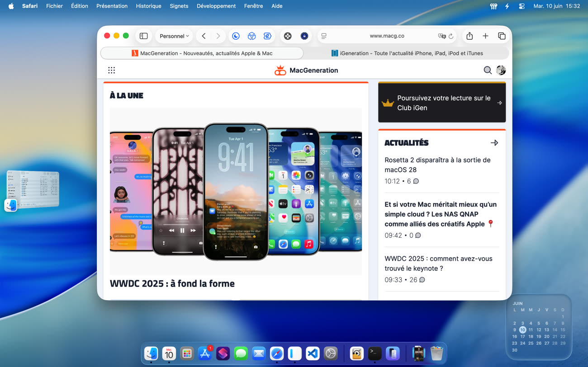Screen dimensions: 588x367
Task: Click the date and time Mar. 10 juin
Action: click(x=556, y=6)
